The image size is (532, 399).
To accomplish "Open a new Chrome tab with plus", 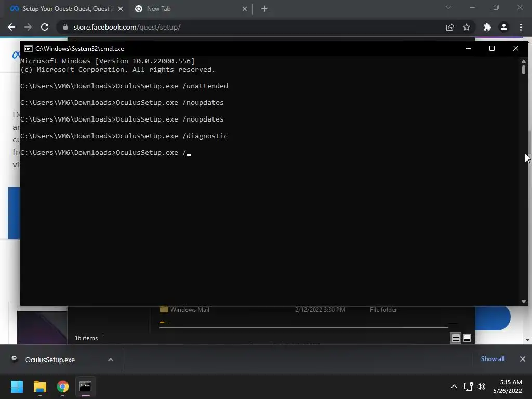I will (x=264, y=9).
